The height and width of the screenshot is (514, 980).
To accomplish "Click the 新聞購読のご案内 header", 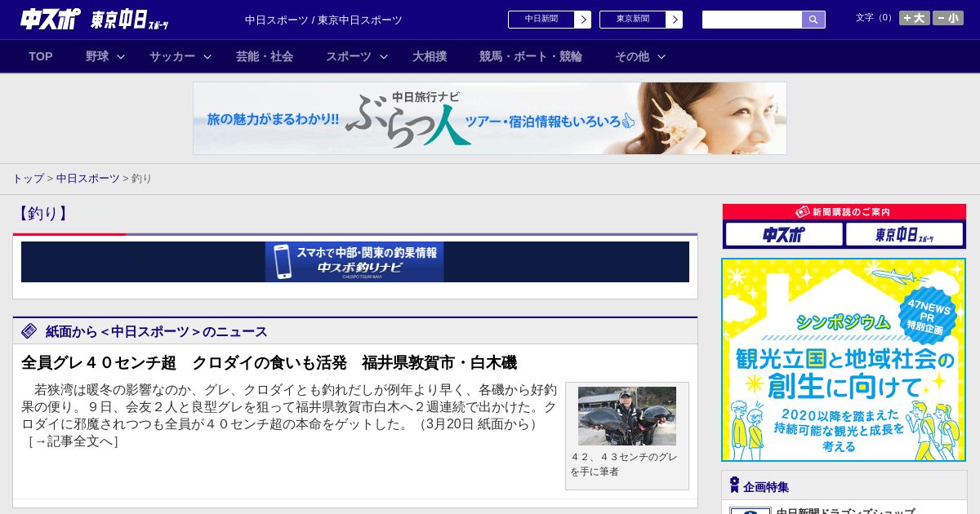I will [844, 211].
